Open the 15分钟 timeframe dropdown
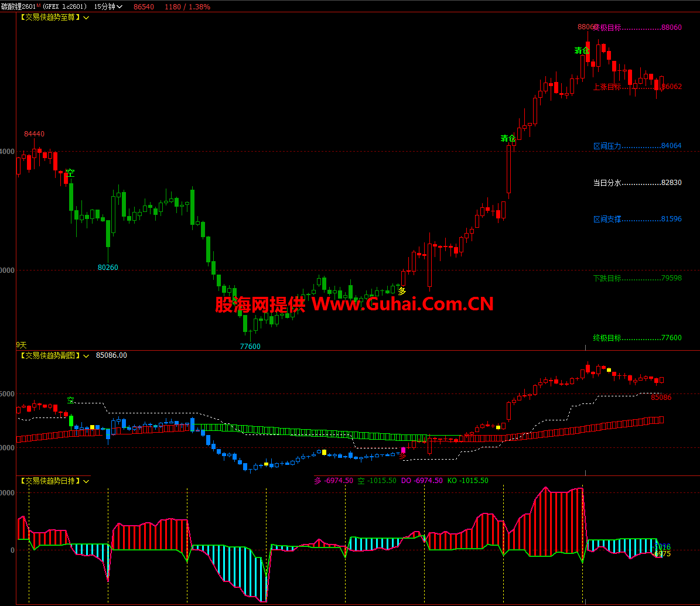 point(108,6)
